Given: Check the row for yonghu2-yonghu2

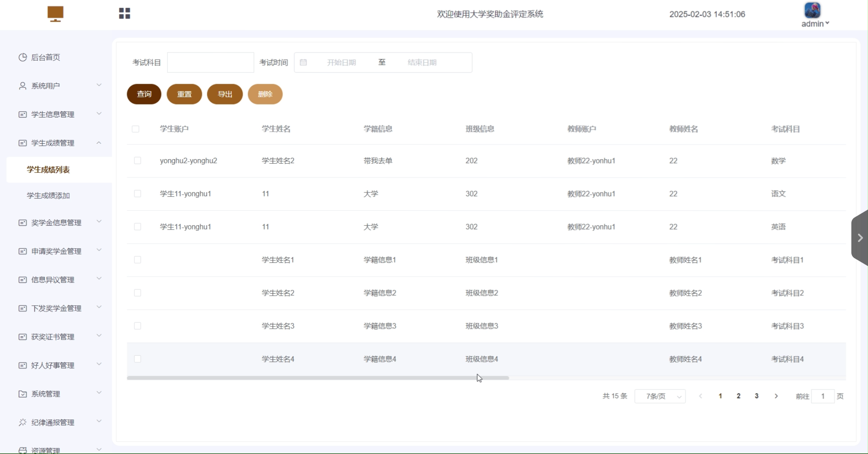Looking at the screenshot, I should pos(137,161).
